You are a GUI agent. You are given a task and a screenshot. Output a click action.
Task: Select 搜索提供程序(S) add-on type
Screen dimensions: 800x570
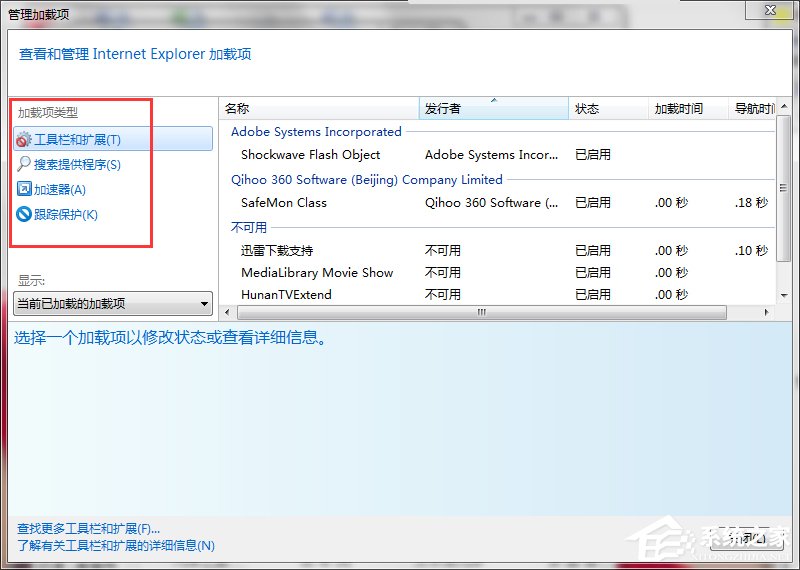coord(77,164)
